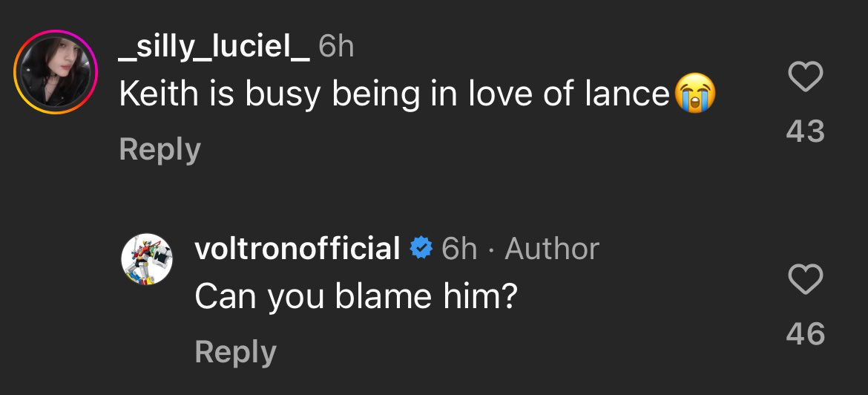View the 46 likes count
The height and width of the screenshot is (395, 868).
[x=805, y=333]
